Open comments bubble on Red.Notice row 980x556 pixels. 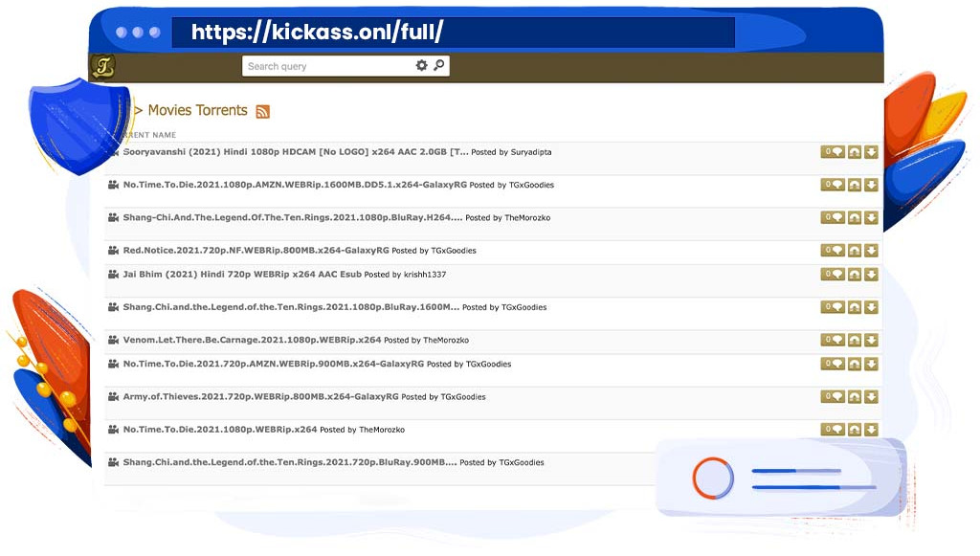click(833, 251)
